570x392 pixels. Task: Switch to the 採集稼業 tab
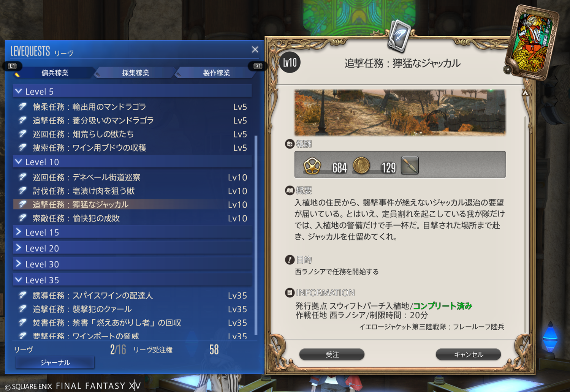click(136, 73)
